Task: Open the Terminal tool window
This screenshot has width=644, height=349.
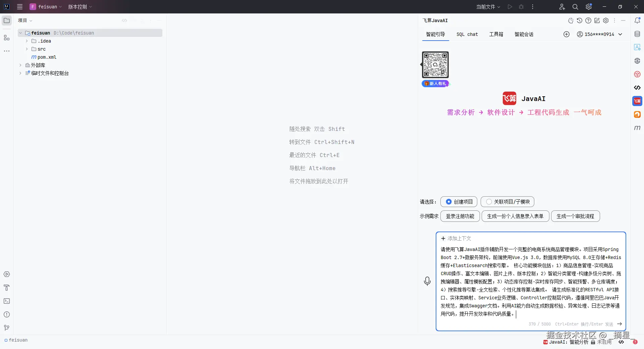Action: point(7,301)
